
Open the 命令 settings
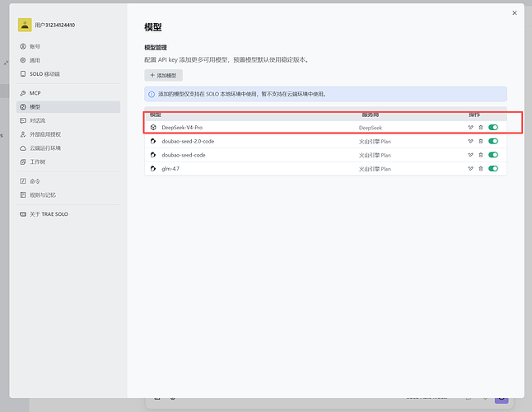click(68, 181)
